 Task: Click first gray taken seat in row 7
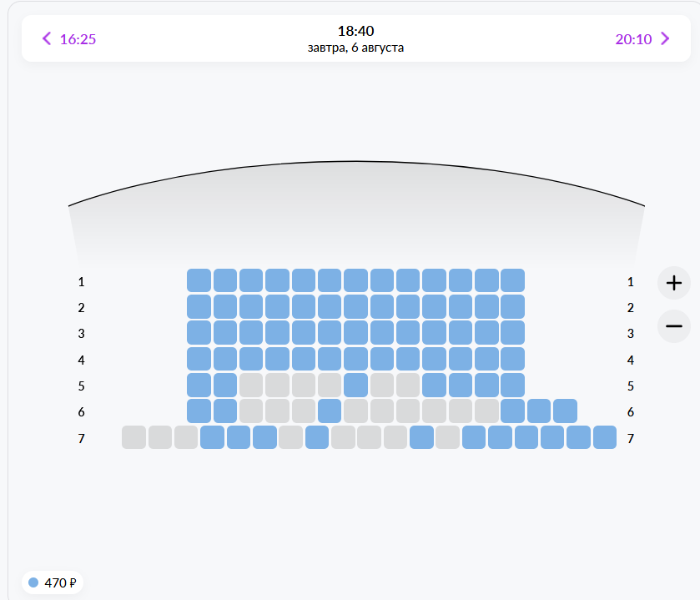[134, 437]
